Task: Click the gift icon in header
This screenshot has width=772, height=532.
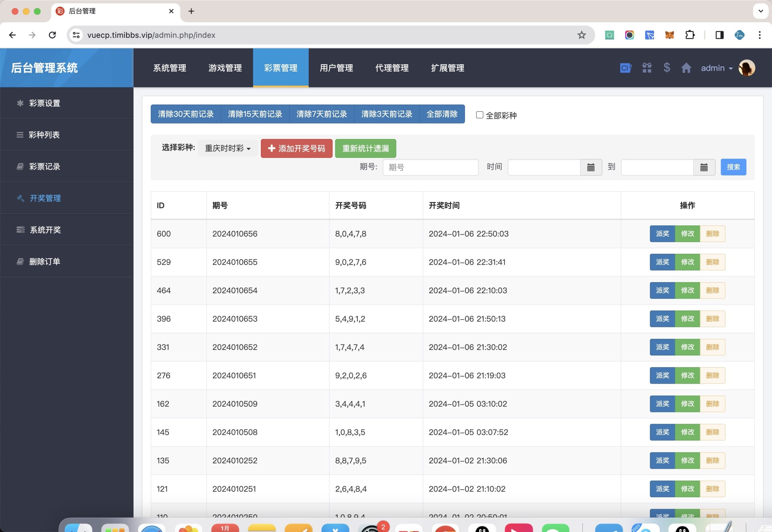Action: (647, 68)
